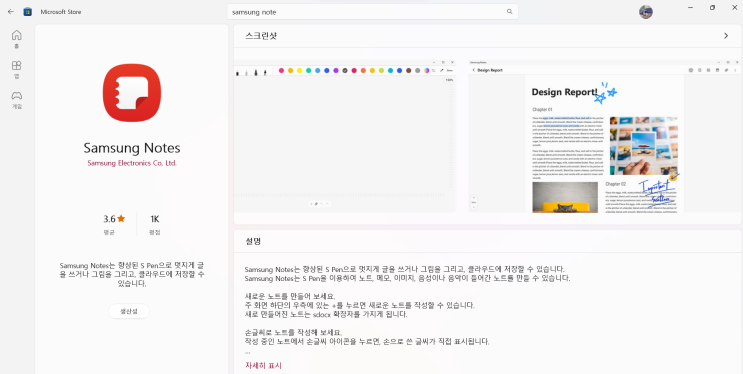Click the Microsoft Store logo icon
Viewport: 743px width, 374px height.
click(x=27, y=12)
